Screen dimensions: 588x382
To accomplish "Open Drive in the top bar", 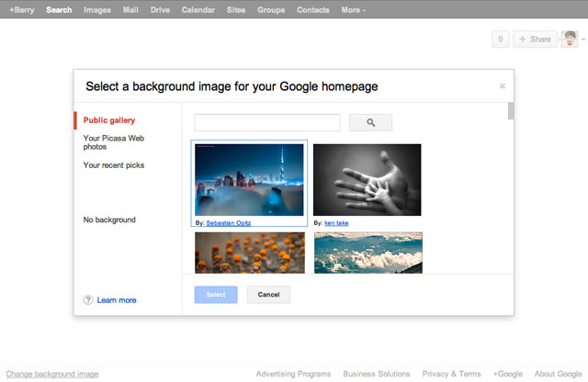I will pyautogui.click(x=160, y=10).
